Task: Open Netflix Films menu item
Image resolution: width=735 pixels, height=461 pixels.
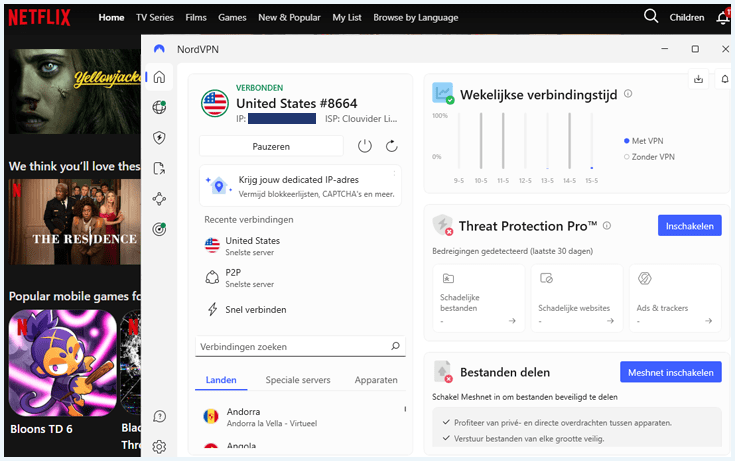Action: [x=196, y=17]
